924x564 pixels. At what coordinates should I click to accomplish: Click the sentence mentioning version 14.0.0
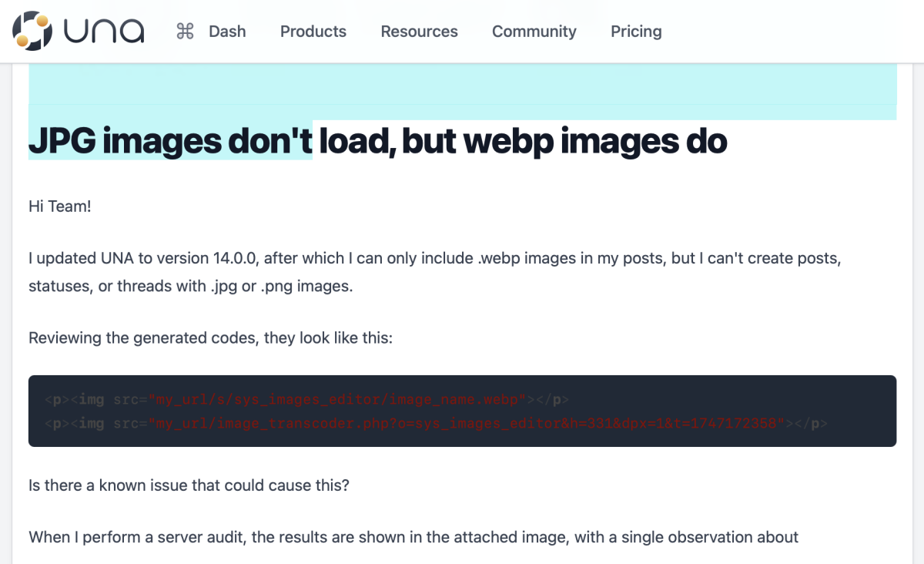[434, 258]
